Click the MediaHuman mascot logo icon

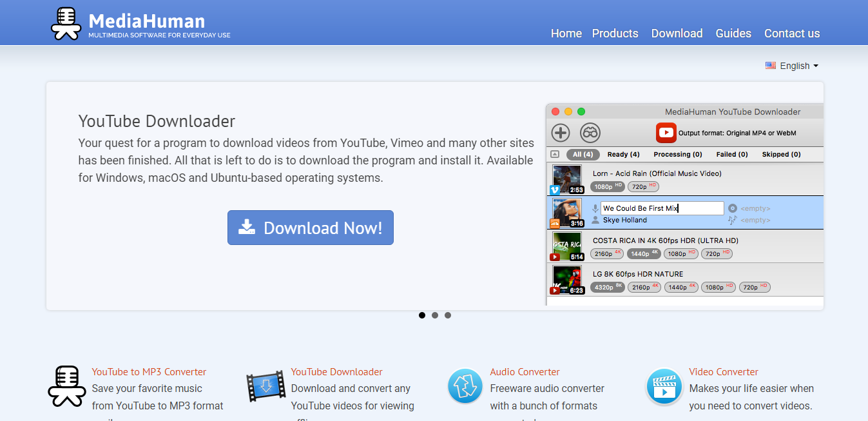click(68, 23)
